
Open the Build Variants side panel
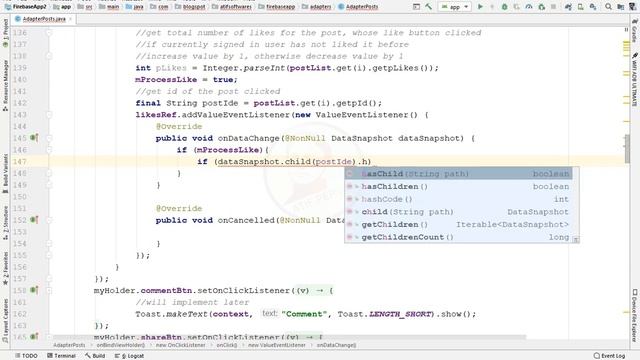pos(5,173)
